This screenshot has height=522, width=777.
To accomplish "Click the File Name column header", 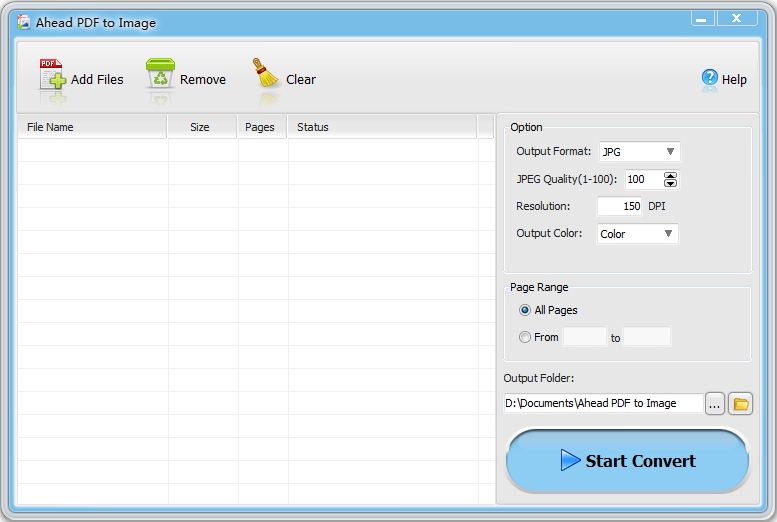I will (91, 127).
